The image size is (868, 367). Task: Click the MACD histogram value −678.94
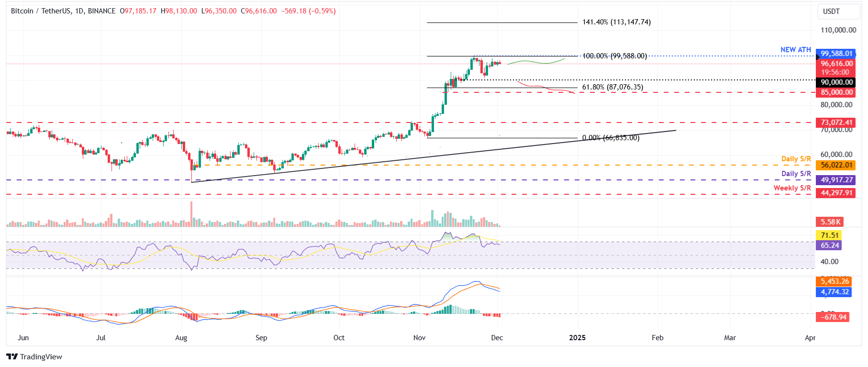coord(833,317)
